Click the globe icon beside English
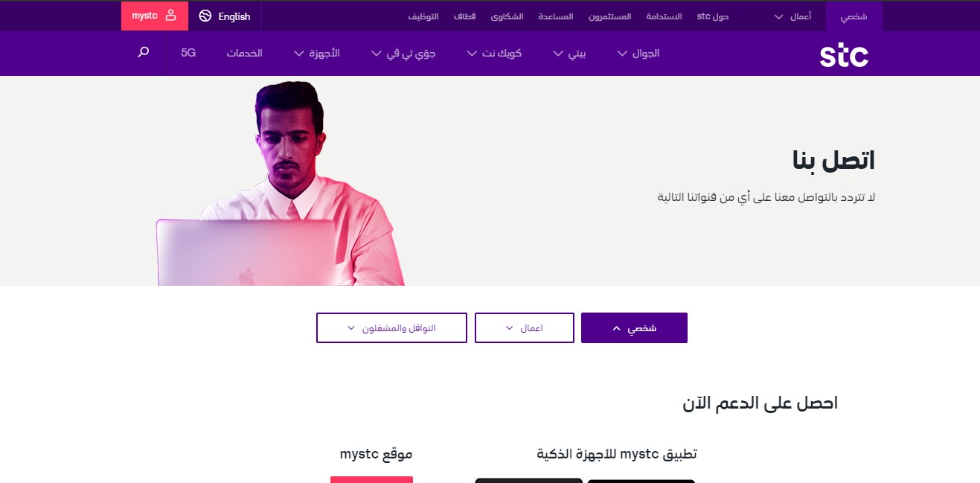The image size is (980, 483). pyautogui.click(x=205, y=16)
